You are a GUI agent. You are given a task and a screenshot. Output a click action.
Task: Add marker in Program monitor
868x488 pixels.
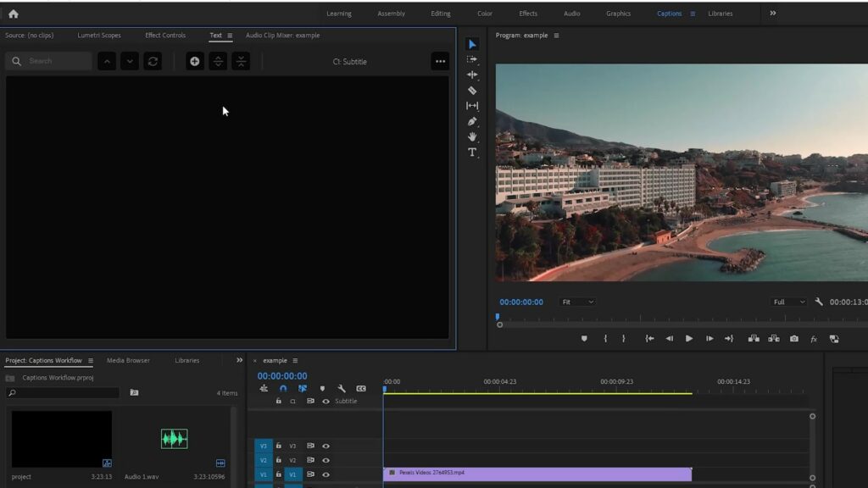click(x=584, y=339)
